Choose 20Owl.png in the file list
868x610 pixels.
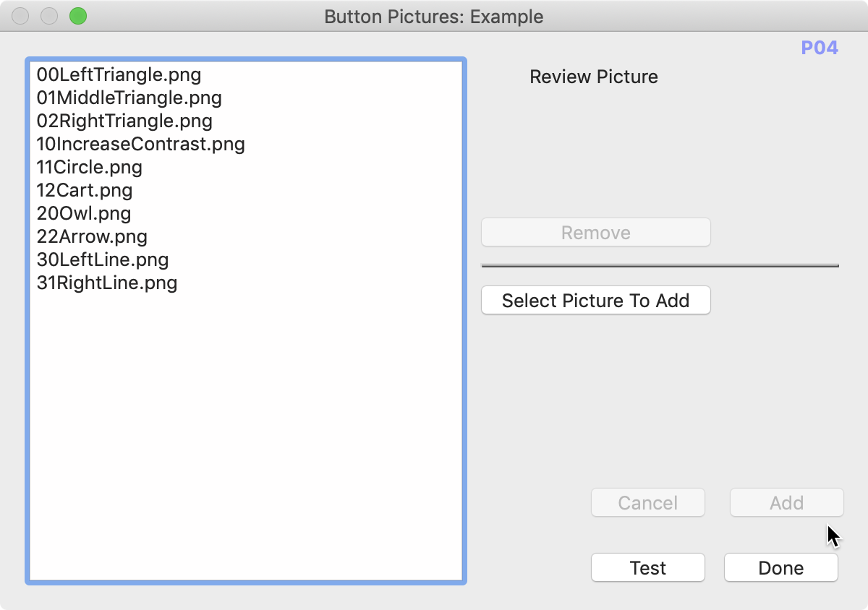[83, 214]
